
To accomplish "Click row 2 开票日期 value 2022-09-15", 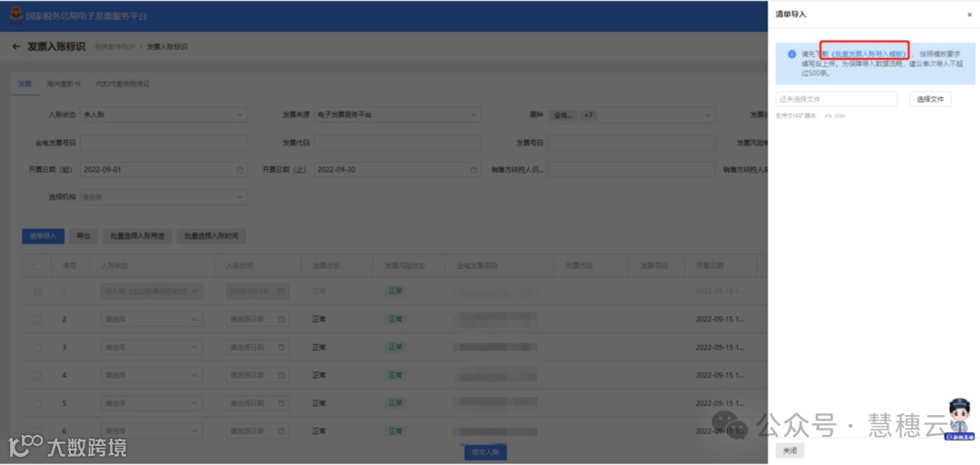I will tap(720, 319).
